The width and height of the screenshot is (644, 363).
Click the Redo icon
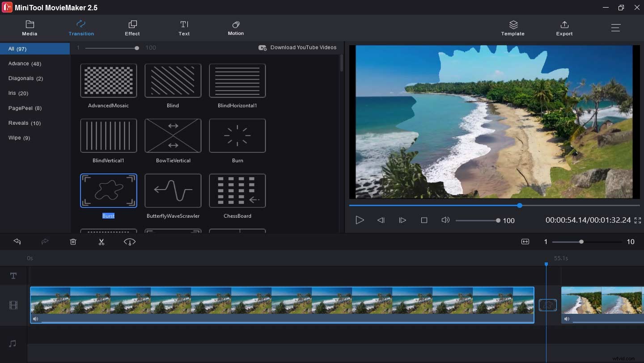(x=45, y=242)
